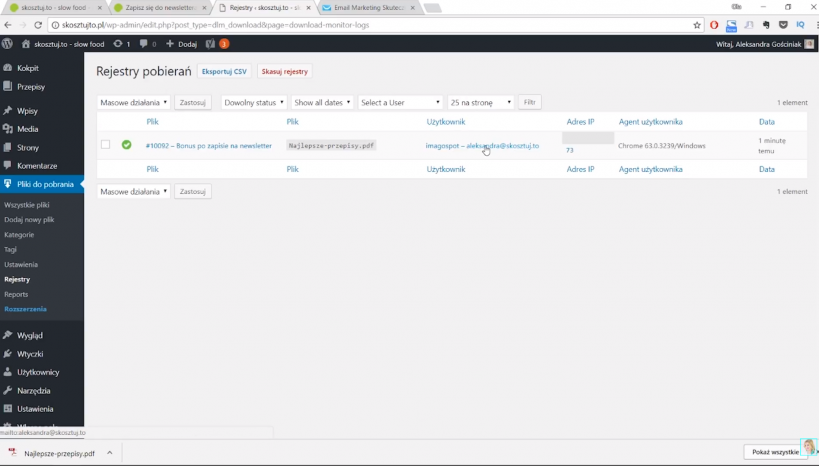Expand the Show all dates dropdown
This screenshot has width=819, height=466.
(x=322, y=102)
